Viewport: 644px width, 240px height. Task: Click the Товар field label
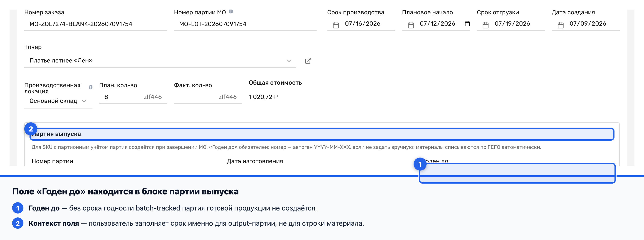33,47
